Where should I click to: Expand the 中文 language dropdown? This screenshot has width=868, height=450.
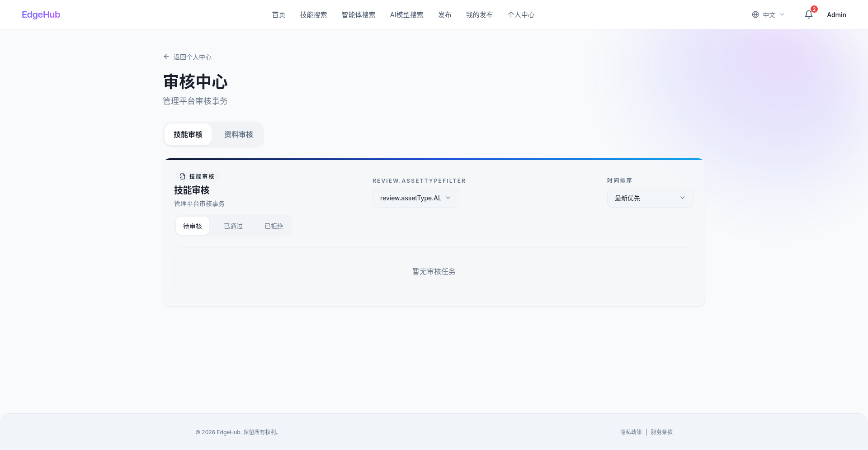[x=768, y=14]
